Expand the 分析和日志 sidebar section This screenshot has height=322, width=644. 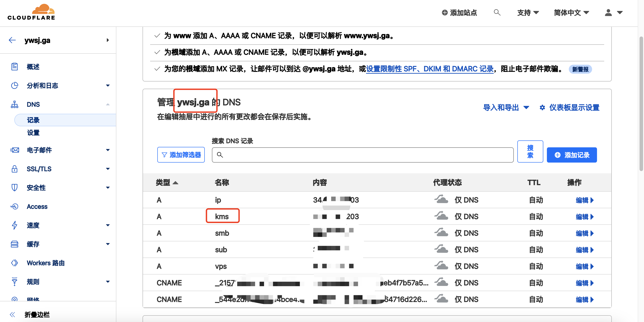coord(108,86)
